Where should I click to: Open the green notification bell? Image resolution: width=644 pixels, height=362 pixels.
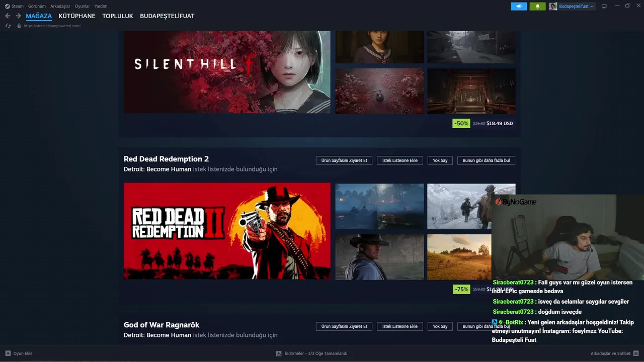[x=537, y=6]
